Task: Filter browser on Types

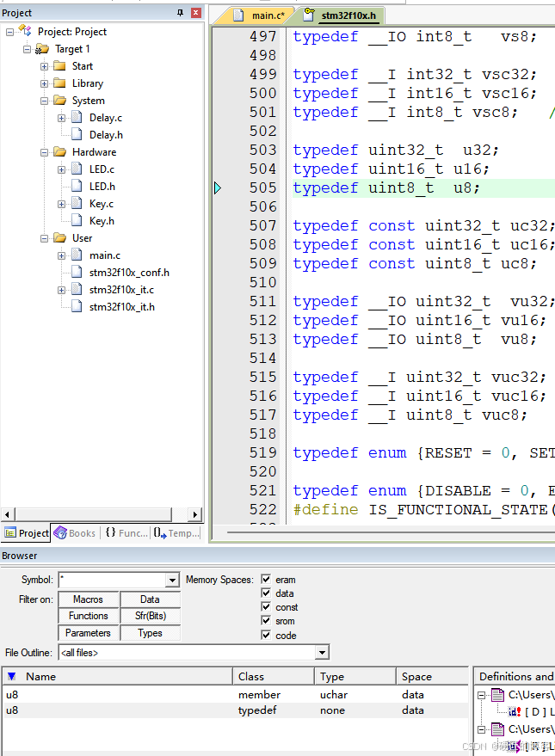Action: click(x=150, y=632)
